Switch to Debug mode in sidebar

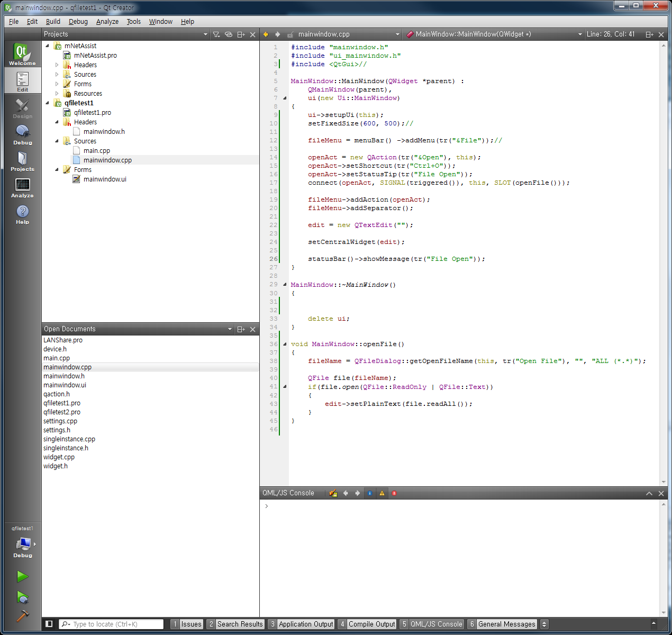click(x=22, y=134)
